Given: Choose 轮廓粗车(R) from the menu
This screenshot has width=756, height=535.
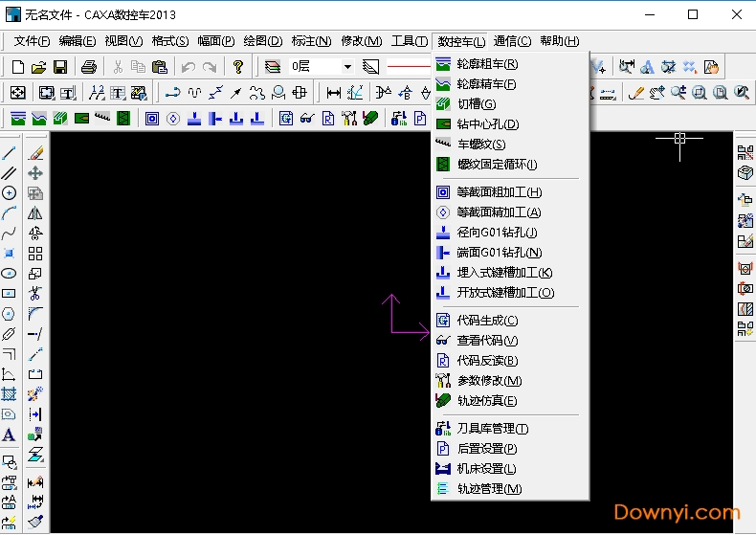Looking at the screenshot, I should tap(510, 64).
